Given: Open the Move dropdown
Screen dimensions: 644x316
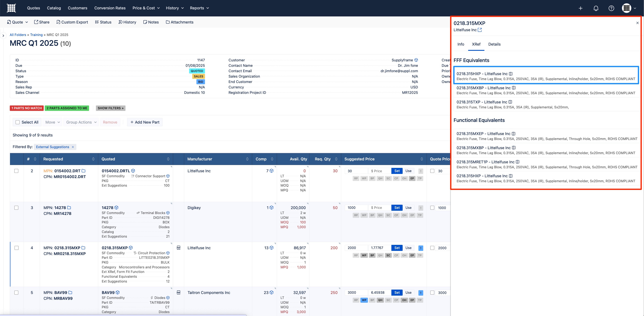Looking at the screenshot, I should 52,122.
